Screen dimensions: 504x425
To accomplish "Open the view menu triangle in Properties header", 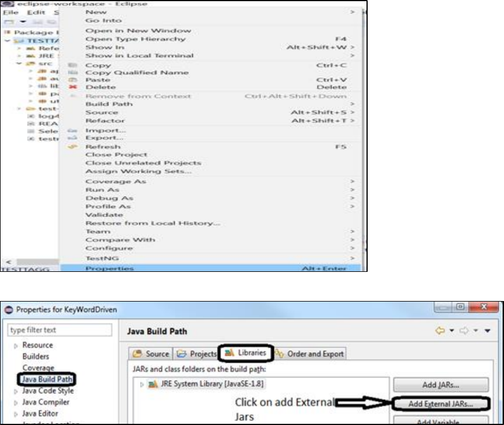I will click(488, 331).
